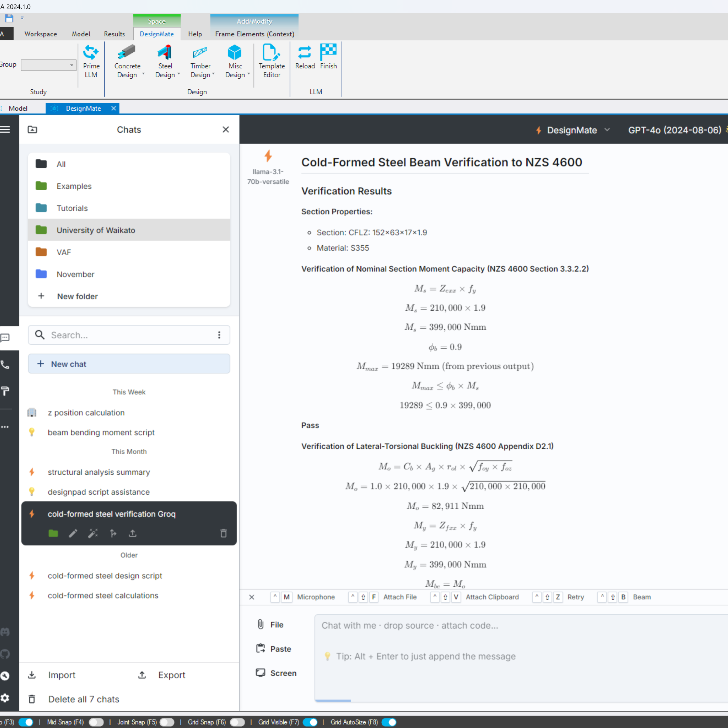The image size is (728, 728).
Task: Enable the Joint Snap (F5) switch
Action: [x=167, y=722]
